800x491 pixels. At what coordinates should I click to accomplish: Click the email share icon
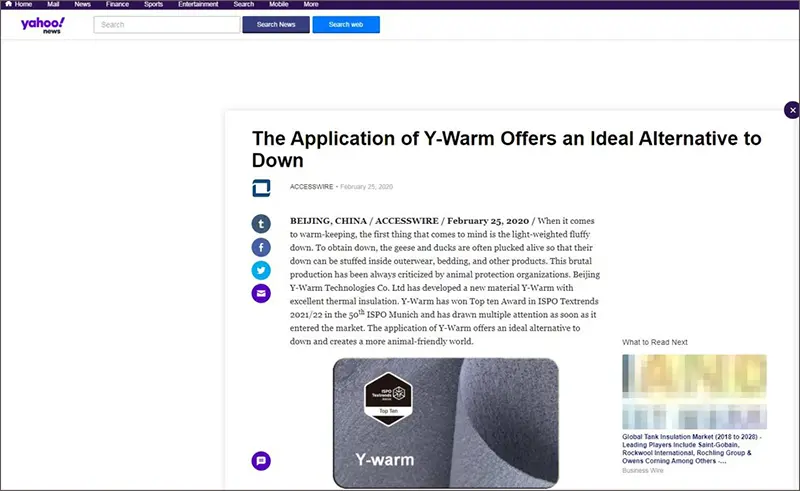(x=261, y=293)
